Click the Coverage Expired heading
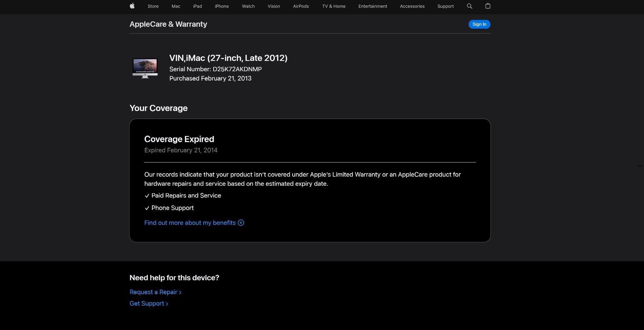 pyautogui.click(x=179, y=139)
